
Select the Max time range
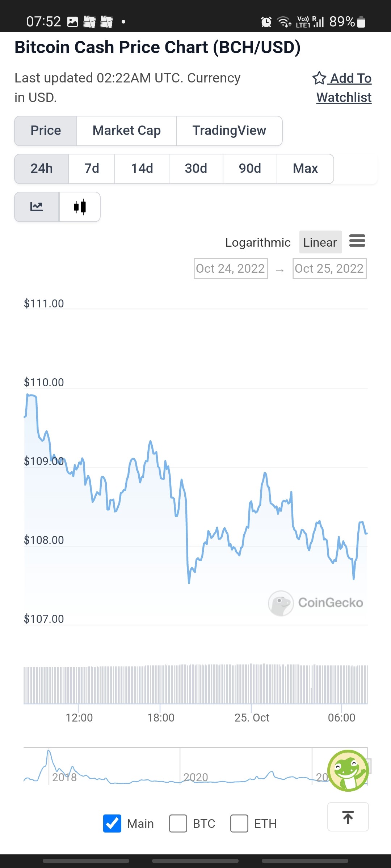pyautogui.click(x=305, y=169)
